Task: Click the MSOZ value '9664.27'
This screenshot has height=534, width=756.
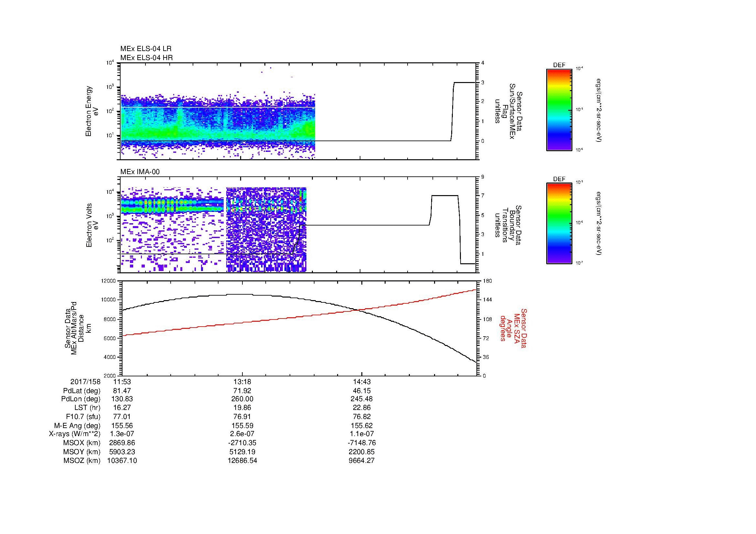Action: tap(362, 461)
